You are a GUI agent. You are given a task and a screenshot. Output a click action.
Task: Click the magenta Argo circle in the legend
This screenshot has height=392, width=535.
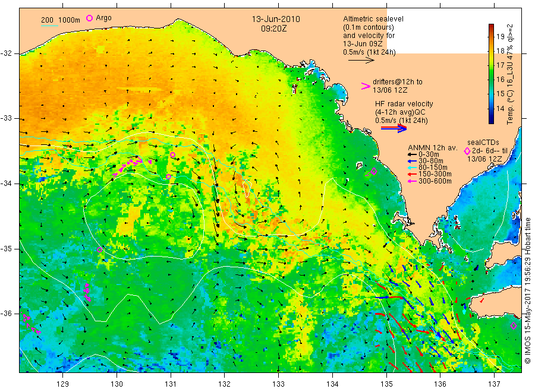[x=89, y=18]
